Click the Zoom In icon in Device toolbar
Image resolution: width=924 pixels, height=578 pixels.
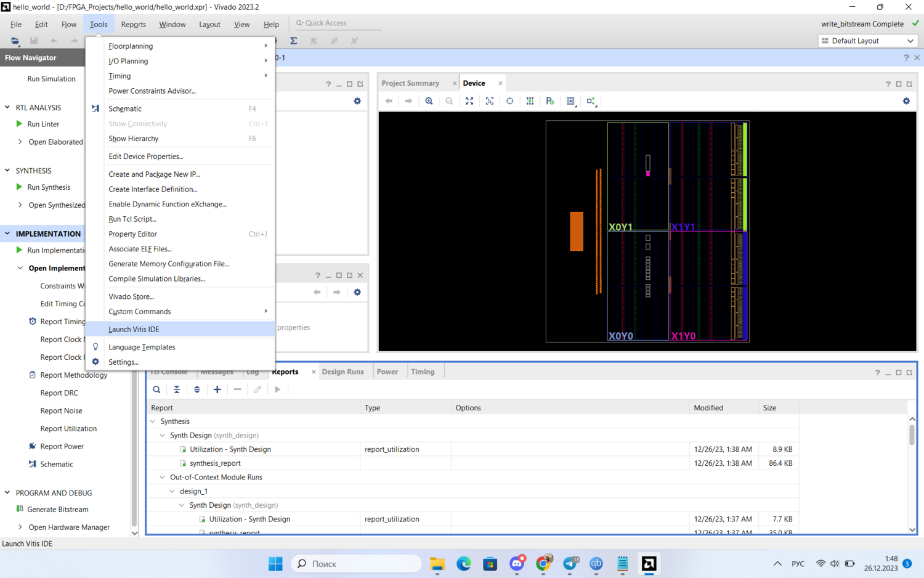429,101
